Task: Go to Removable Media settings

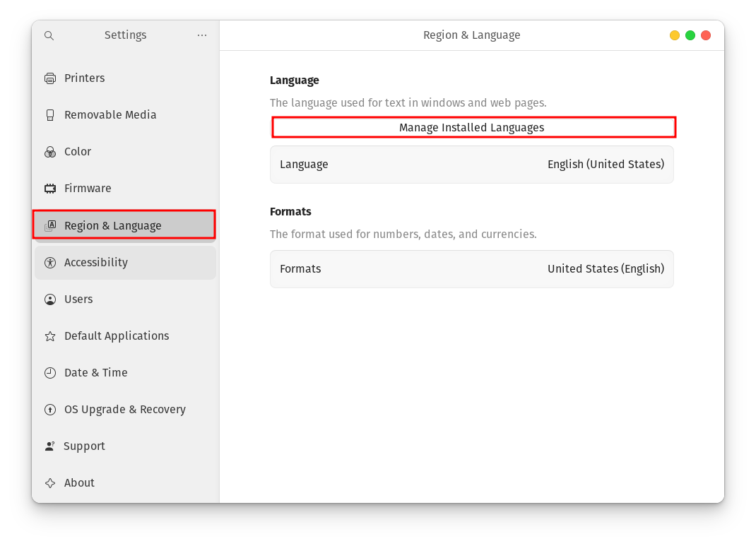Action: (x=125, y=114)
